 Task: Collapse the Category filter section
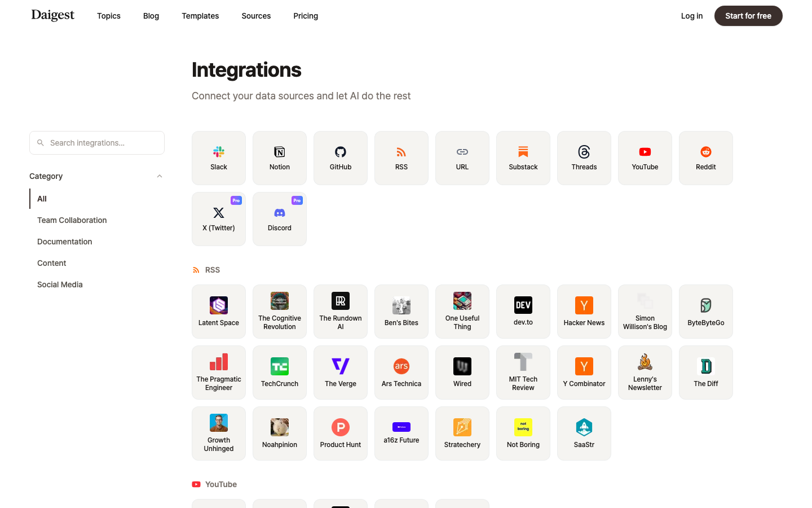point(97,176)
